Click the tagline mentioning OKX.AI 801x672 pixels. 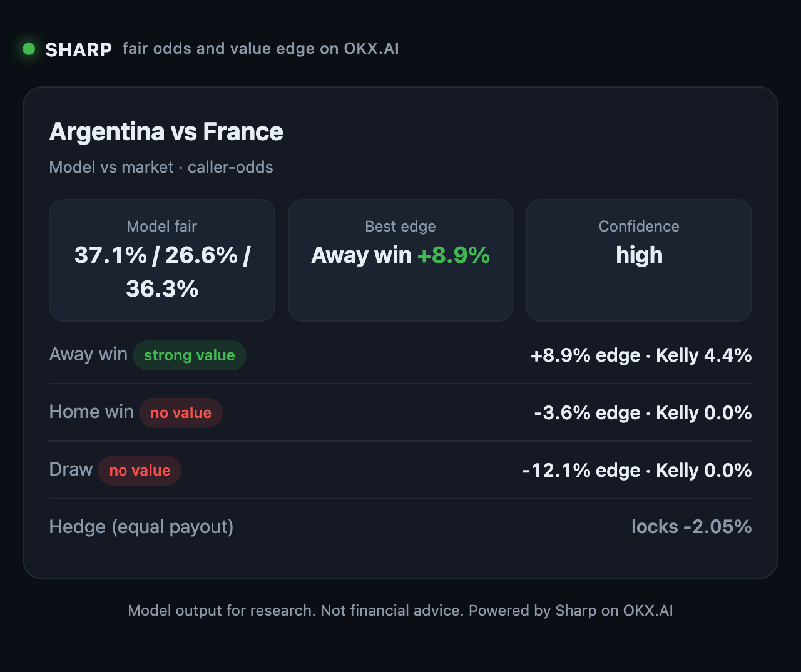click(260, 49)
